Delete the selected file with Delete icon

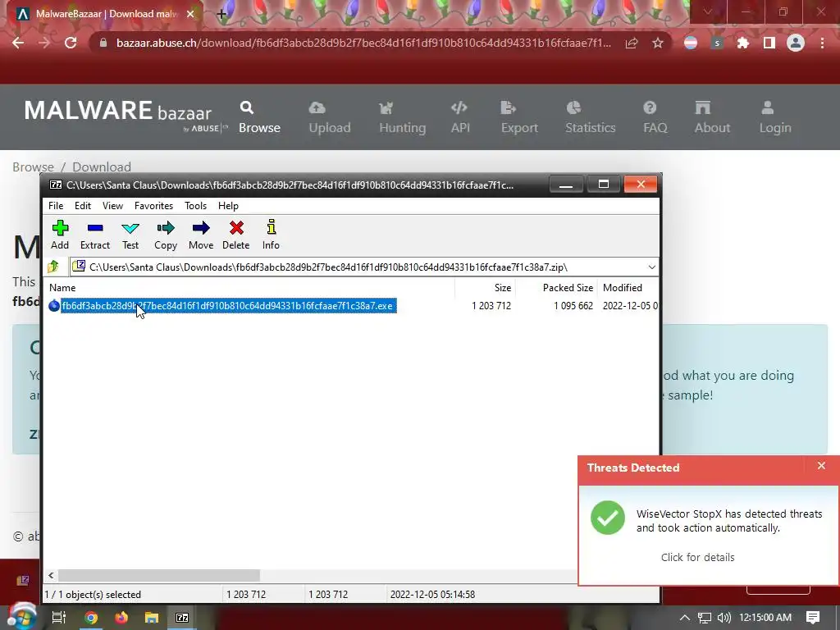tap(235, 235)
